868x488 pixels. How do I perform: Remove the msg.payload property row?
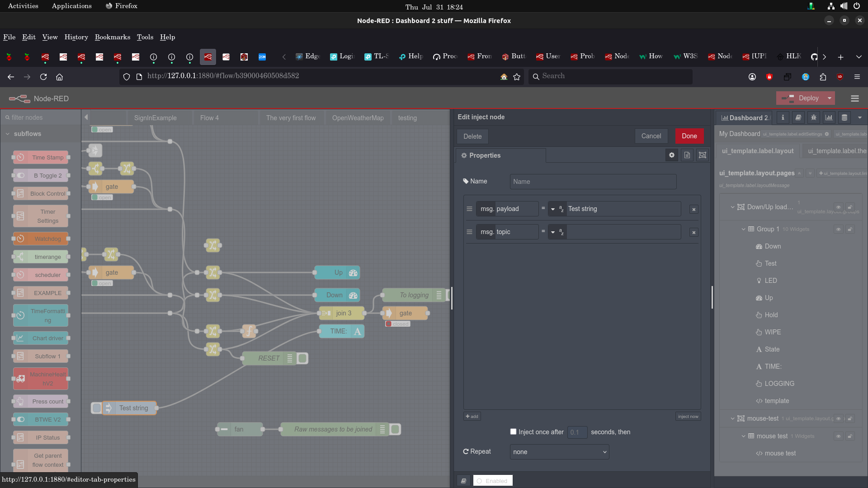click(x=694, y=209)
